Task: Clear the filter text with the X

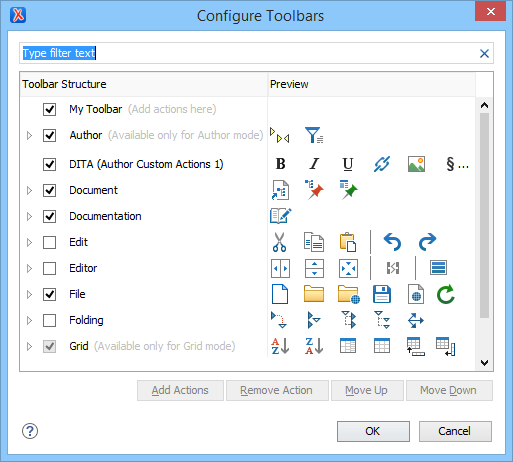Action: (x=484, y=53)
